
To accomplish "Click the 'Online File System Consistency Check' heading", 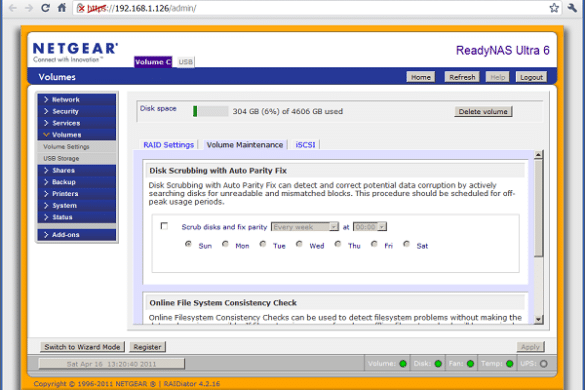I will (x=223, y=303).
